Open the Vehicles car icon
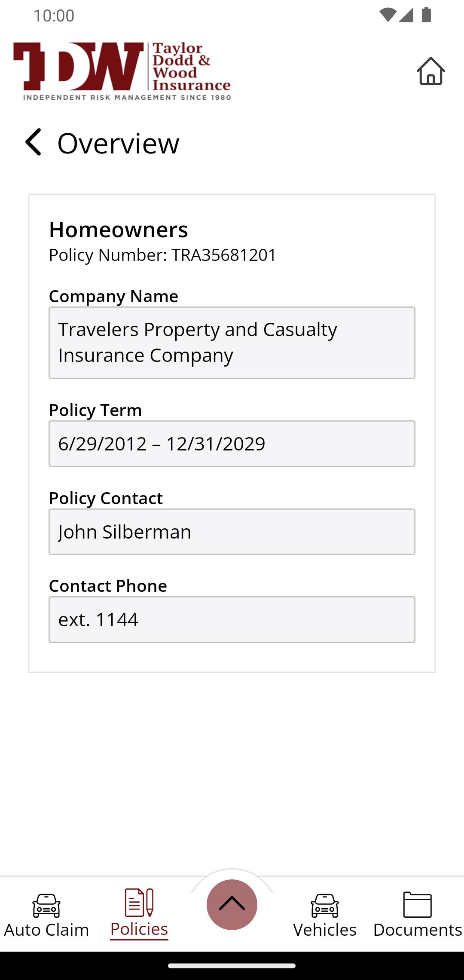464x980 pixels. point(325,905)
